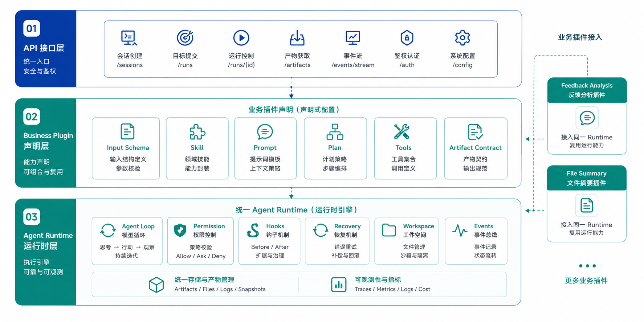The height and width of the screenshot is (322, 644).
Task: Click the Events pulse line icon
Action: coord(460,231)
